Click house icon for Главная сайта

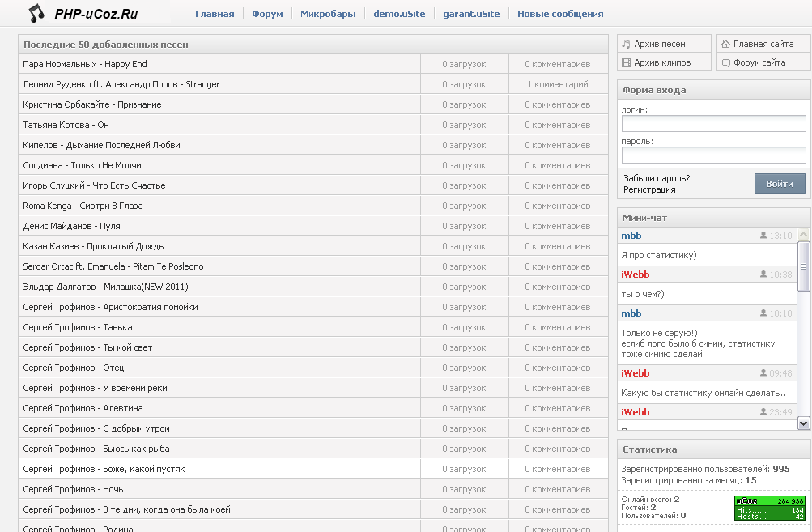click(725, 44)
